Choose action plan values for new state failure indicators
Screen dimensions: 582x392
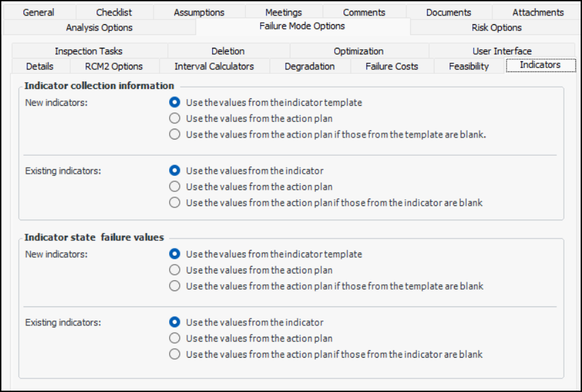[x=175, y=270]
